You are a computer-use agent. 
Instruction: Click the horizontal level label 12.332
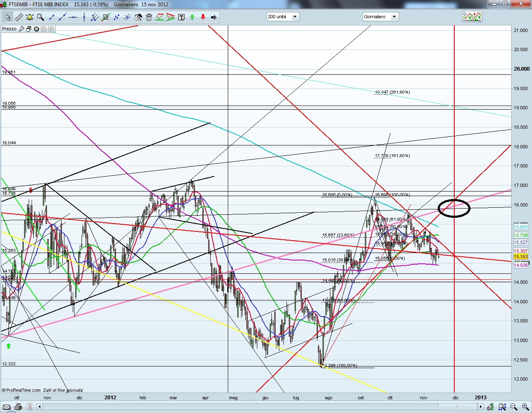click(x=9, y=364)
